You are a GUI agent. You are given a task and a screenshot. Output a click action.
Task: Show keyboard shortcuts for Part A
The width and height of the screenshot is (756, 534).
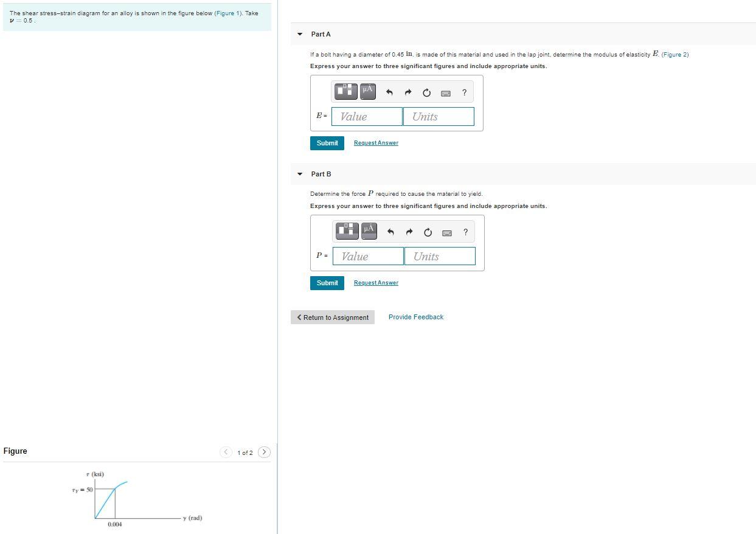(446, 93)
